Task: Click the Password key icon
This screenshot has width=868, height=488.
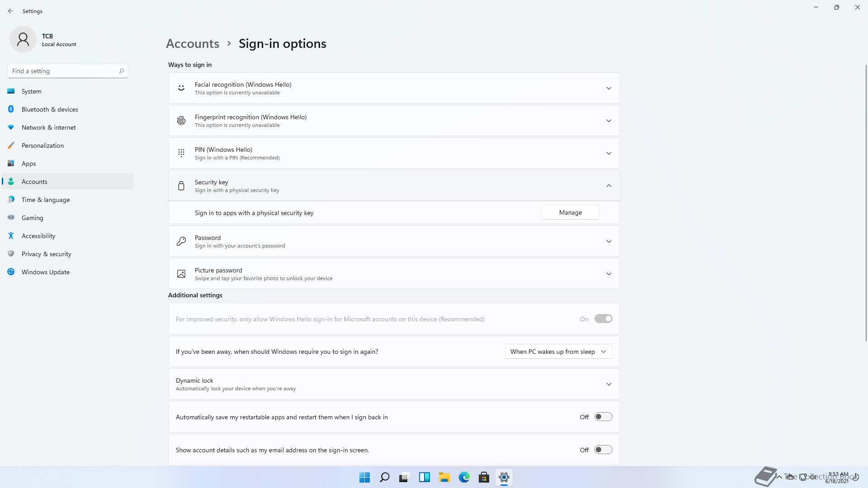Action: 181,241
